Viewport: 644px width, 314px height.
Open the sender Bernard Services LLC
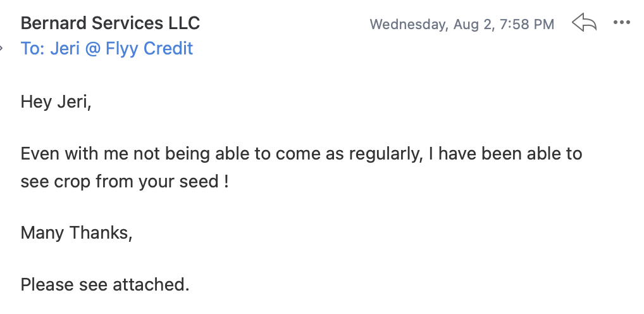point(110,23)
